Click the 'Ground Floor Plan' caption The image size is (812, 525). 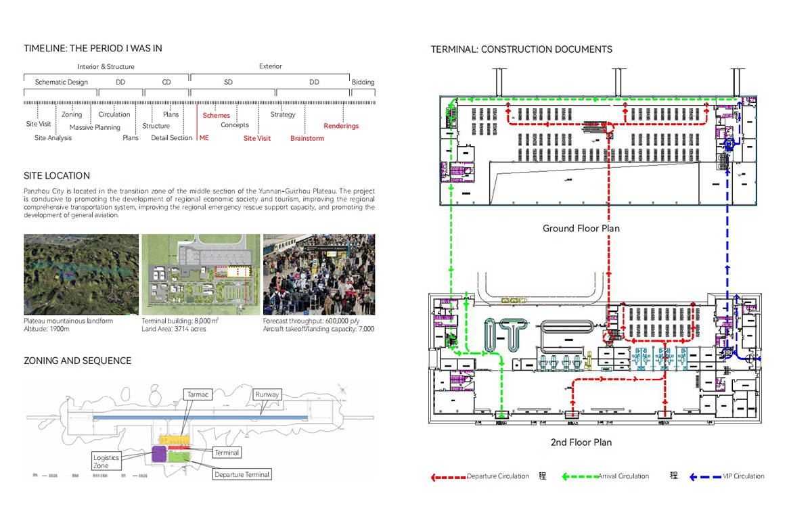581,229
